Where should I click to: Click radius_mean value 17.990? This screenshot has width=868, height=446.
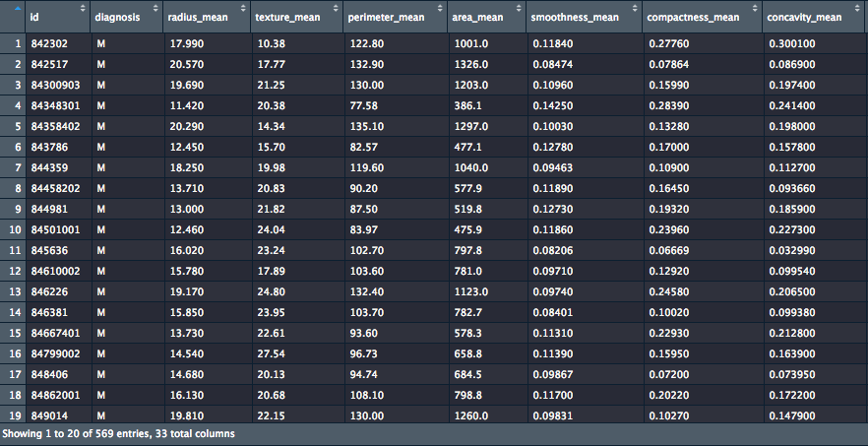pyautogui.click(x=187, y=43)
